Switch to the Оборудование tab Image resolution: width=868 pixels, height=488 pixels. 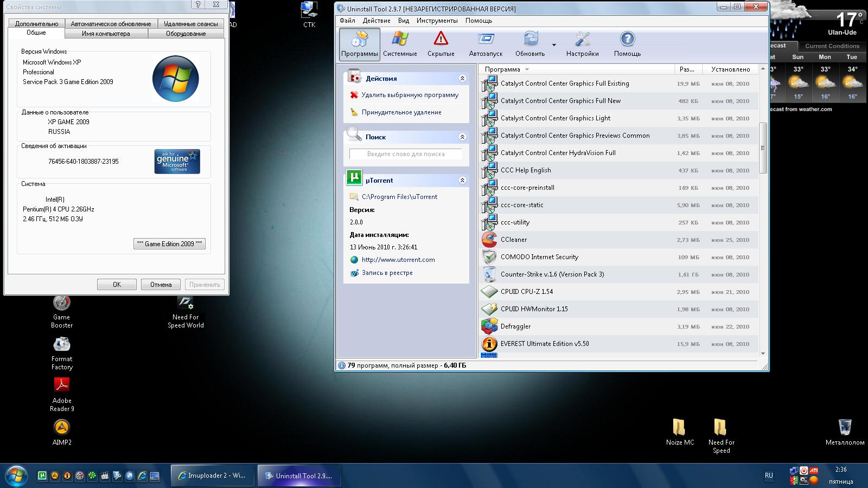(x=186, y=34)
